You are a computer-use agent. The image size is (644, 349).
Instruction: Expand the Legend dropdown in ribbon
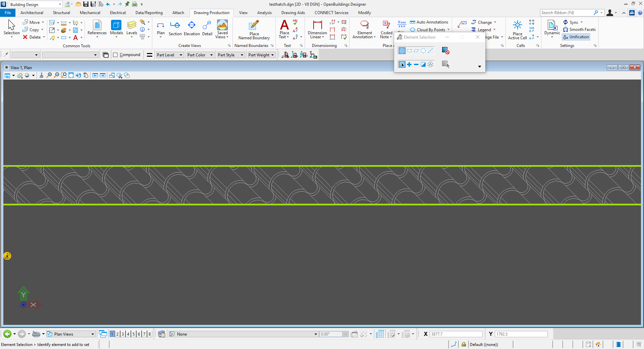tap(494, 30)
